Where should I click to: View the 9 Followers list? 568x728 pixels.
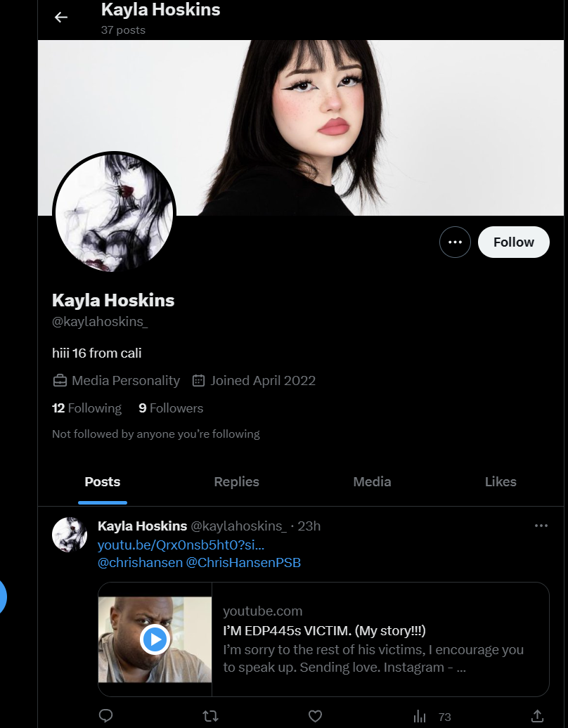click(171, 408)
